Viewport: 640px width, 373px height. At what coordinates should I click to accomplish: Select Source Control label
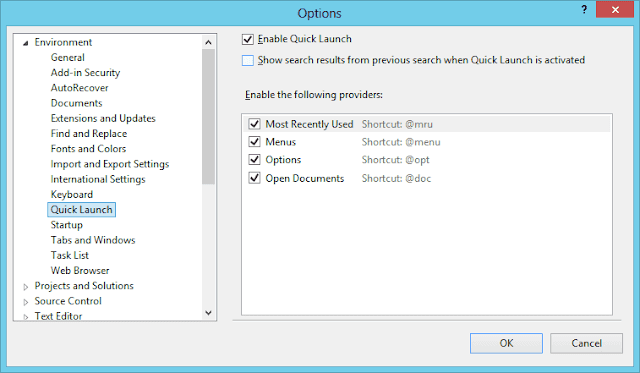click(x=68, y=301)
